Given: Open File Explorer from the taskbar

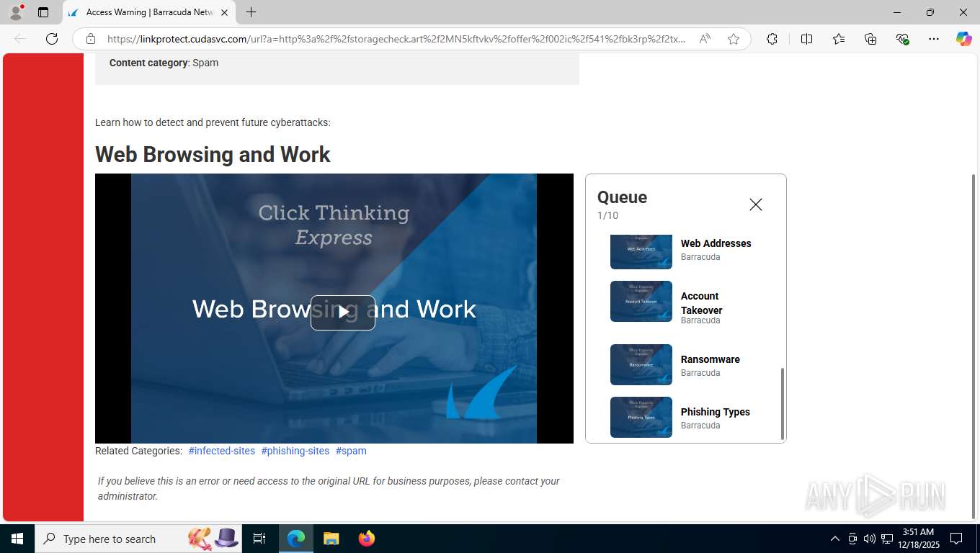Looking at the screenshot, I should (331, 539).
